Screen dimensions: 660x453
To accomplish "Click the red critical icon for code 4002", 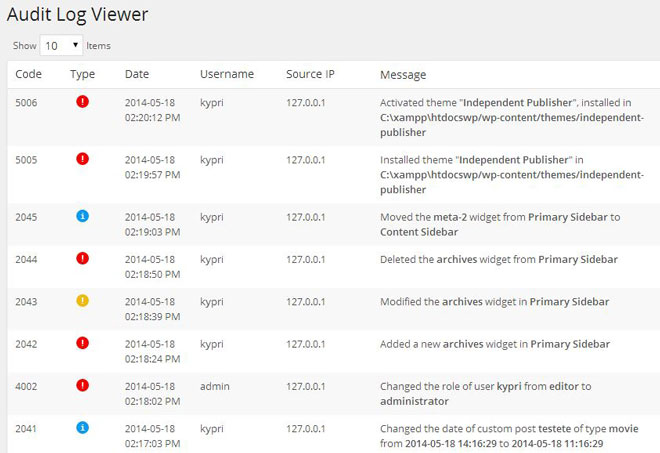I will click(82, 385).
